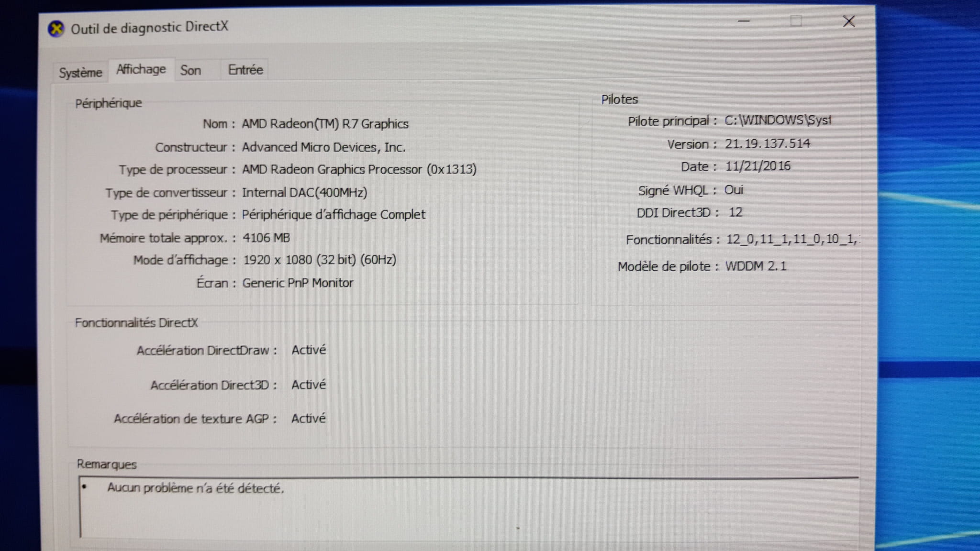Click the 'Fonctionnalités DirectX' group heading

click(136, 323)
